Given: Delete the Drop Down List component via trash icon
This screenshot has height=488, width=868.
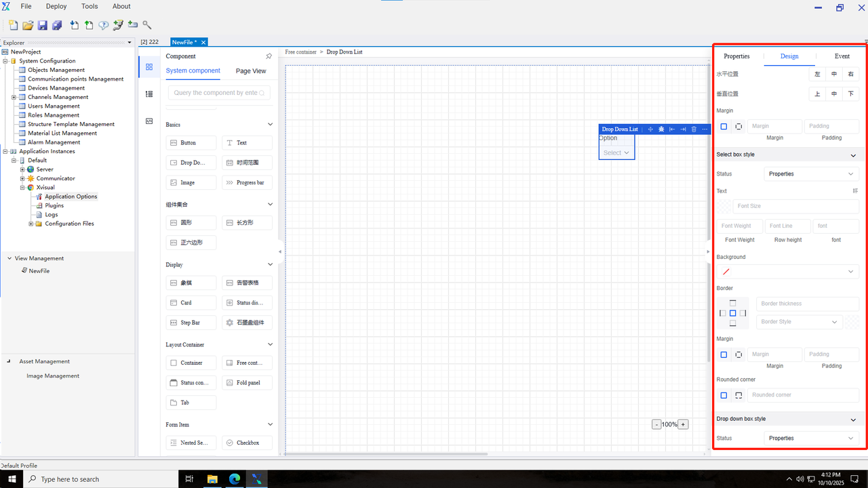Looking at the screenshot, I should point(694,129).
